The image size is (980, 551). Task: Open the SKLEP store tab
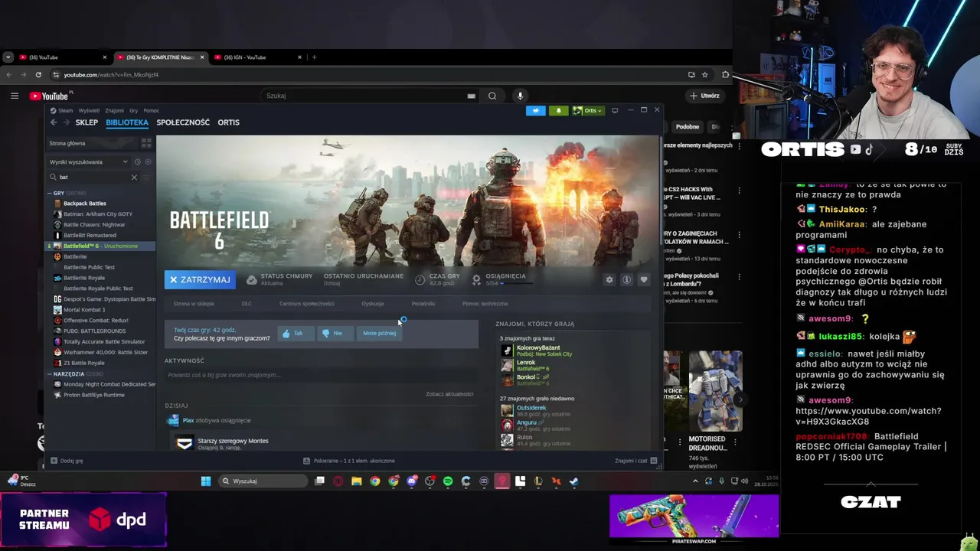[x=87, y=122]
